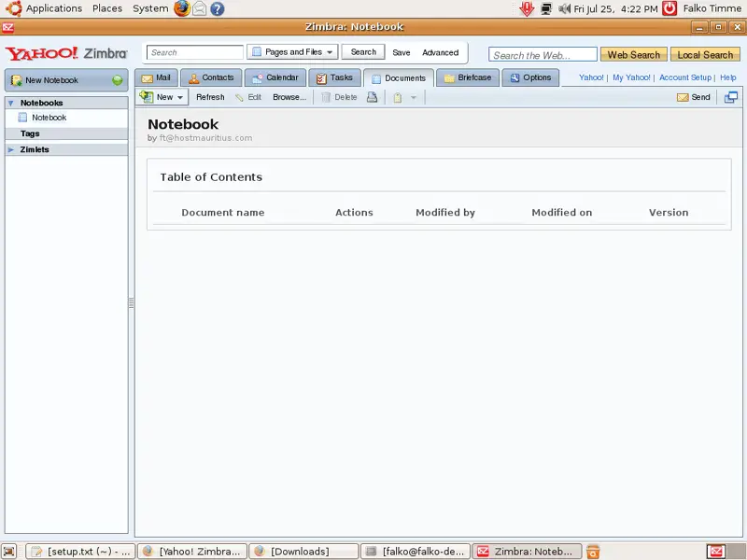Open the Places menu
The image size is (747, 560).
pos(107,8)
